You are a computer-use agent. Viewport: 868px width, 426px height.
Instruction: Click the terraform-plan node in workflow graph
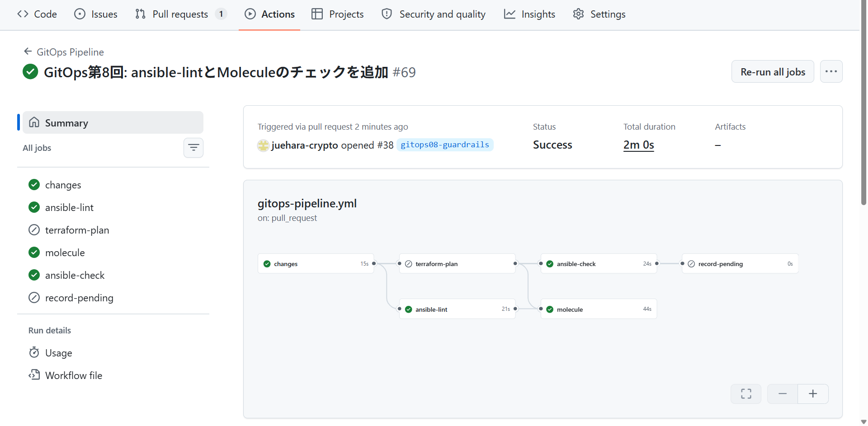tap(457, 264)
